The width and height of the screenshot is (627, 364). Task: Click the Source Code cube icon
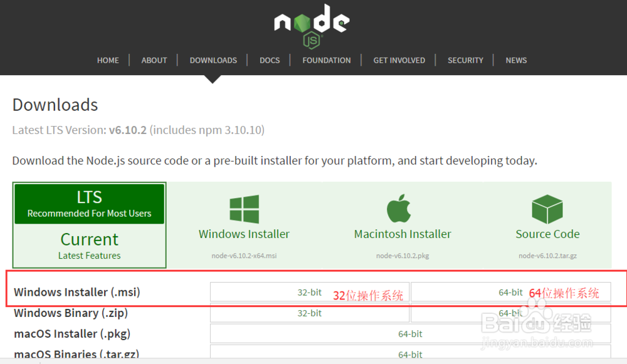(547, 209)
